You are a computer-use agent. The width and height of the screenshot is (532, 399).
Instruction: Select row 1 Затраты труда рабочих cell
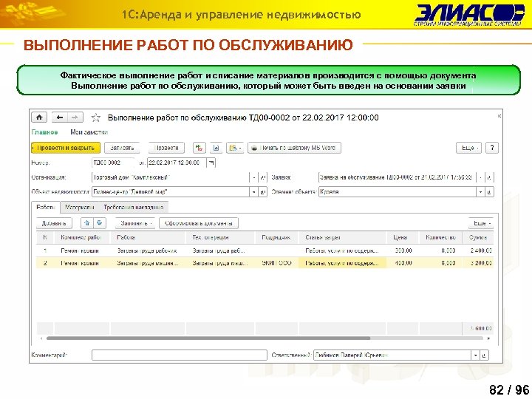149,250
